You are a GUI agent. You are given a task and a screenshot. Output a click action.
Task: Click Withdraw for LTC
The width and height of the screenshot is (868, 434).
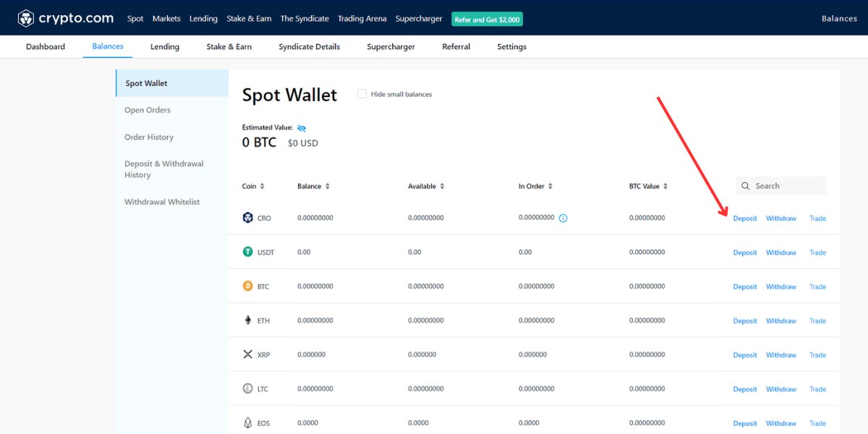[x=781, y=389]
